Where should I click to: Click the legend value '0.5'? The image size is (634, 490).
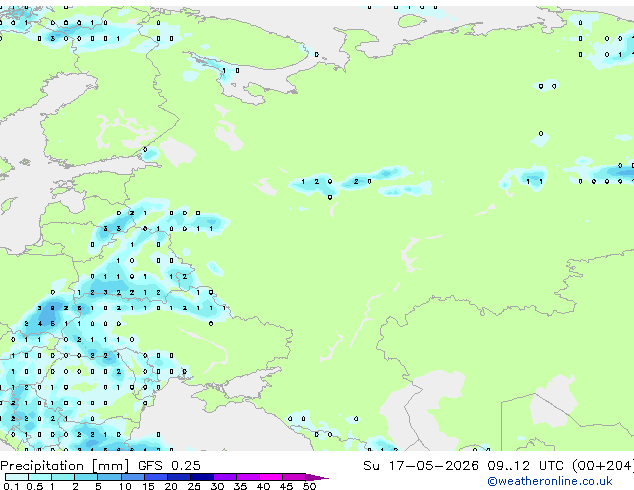(x=34, y=486)
